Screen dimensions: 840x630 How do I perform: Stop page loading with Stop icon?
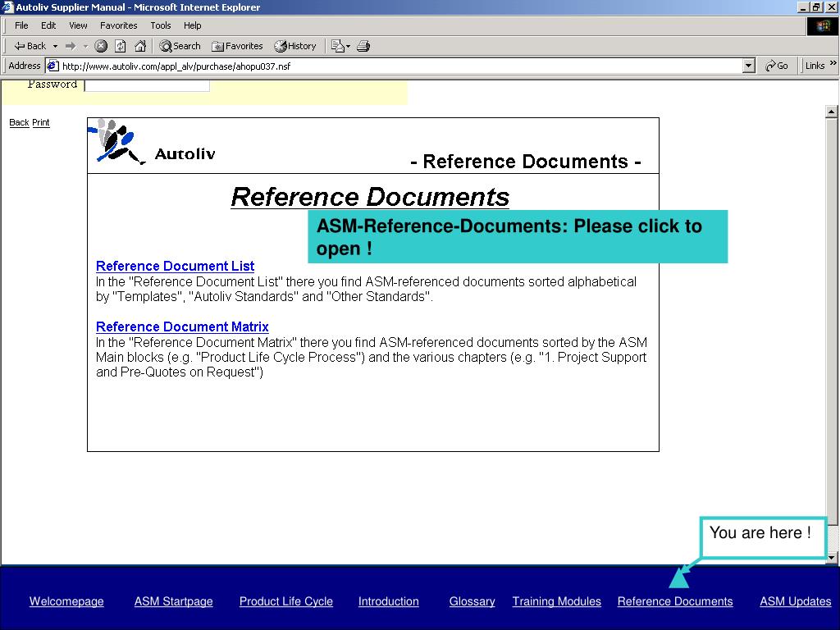[x=101, y=46]
